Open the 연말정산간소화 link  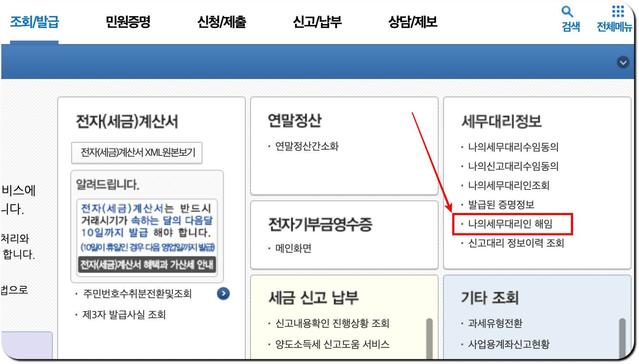click(307, 146)
